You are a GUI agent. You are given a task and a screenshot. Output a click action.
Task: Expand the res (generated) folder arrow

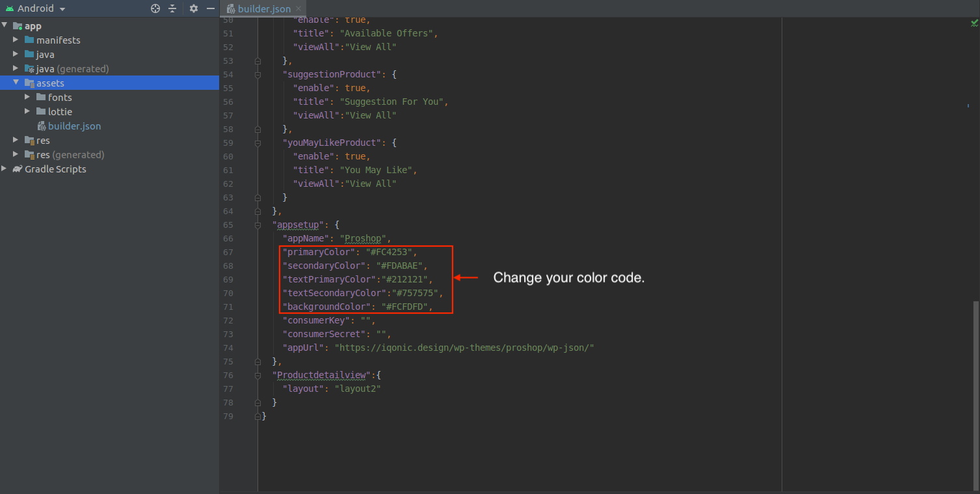16,154
